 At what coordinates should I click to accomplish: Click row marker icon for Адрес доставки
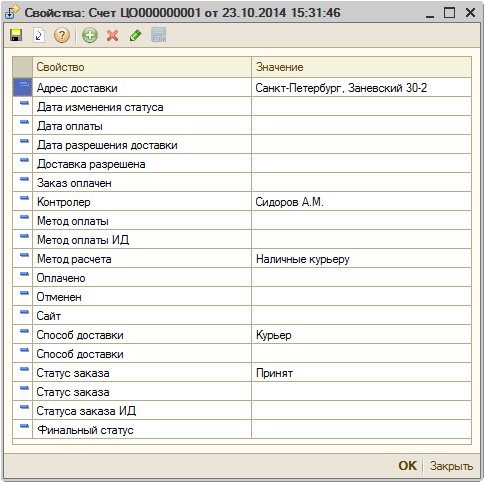click(22, 87)
